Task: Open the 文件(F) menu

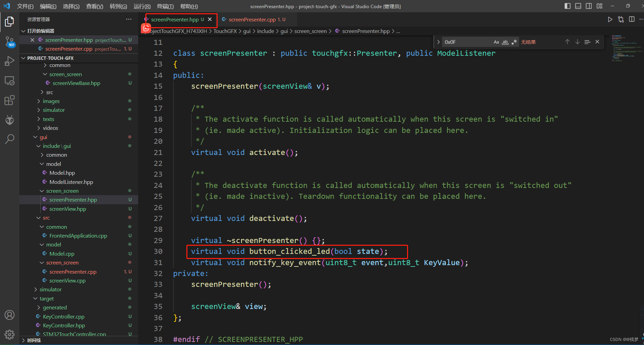Action: pyautogui.click(x=25, y=6)
